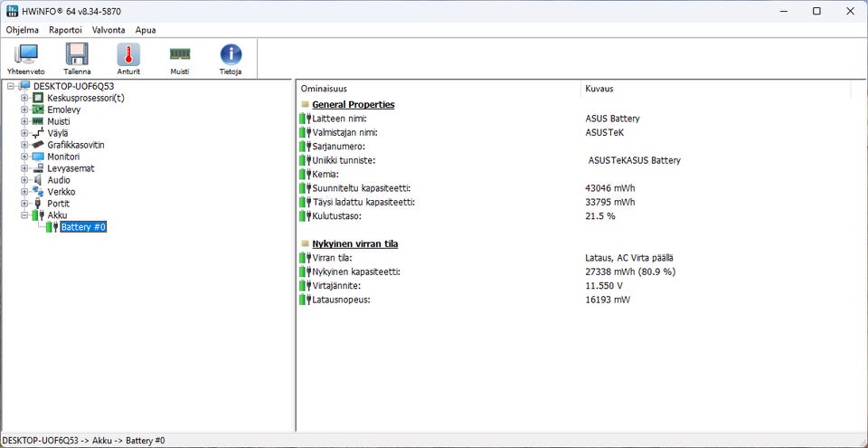Expand the Grafiikkasovitin tree node
The width and height of the screenshot is (868, 448).
24,145
